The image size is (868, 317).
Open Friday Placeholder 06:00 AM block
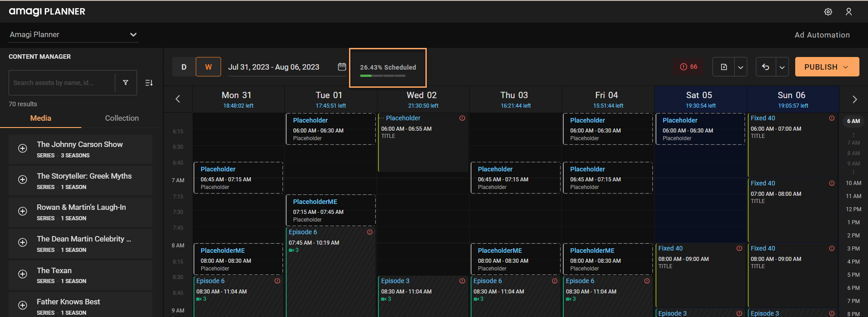[x=608, y=129]
